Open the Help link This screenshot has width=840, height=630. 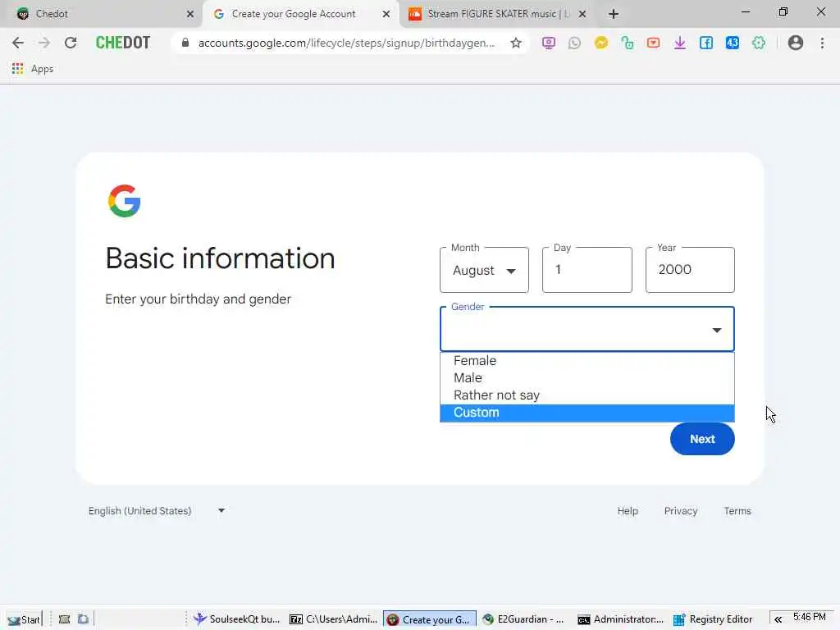tap(628, 511)
